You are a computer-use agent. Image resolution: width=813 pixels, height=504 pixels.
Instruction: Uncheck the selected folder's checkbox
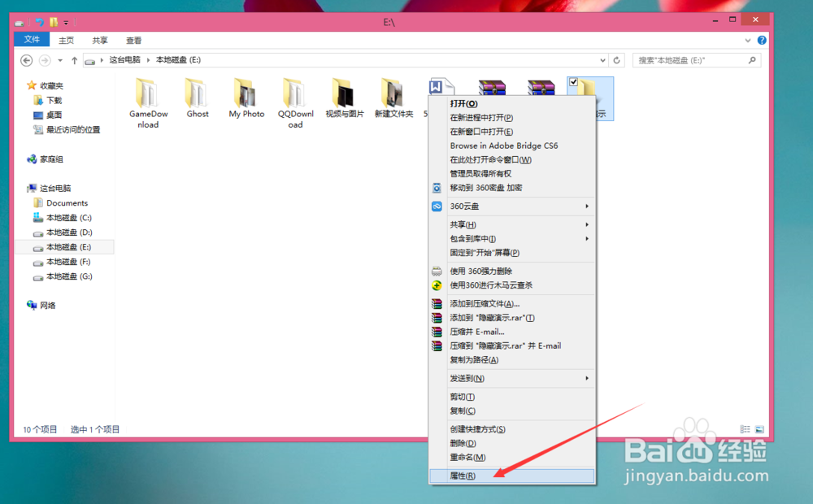tap(573, 82)
